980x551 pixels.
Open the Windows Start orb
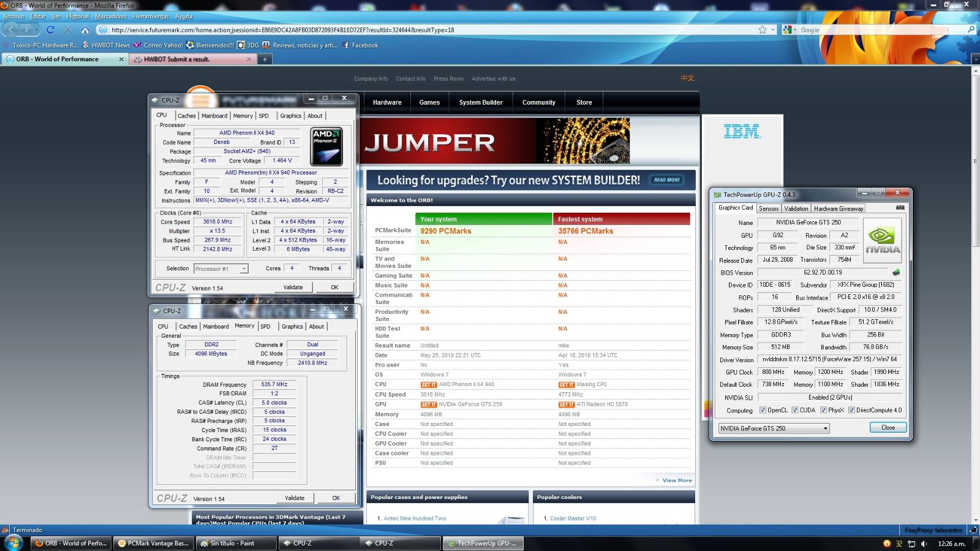13,542
